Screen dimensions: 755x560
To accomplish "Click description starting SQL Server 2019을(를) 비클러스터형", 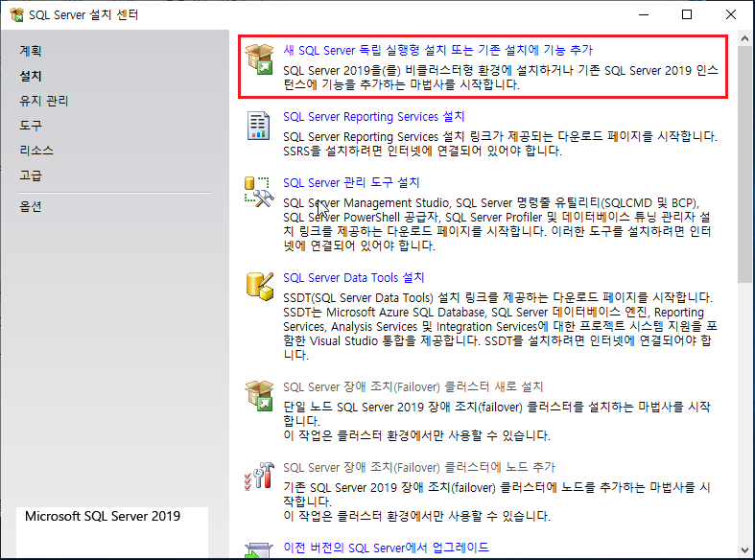I will pyautogui.click(x=500, y=78).
